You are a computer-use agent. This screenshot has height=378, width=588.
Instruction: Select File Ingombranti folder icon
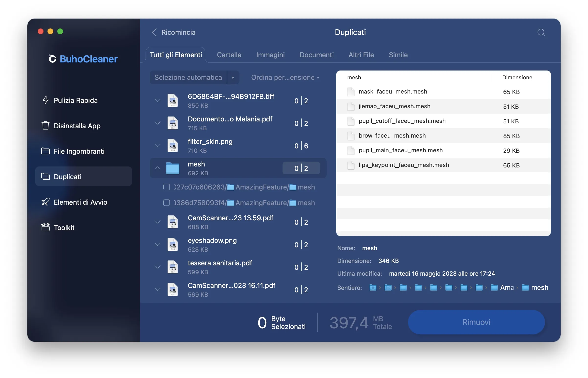(x=45, y=151)
